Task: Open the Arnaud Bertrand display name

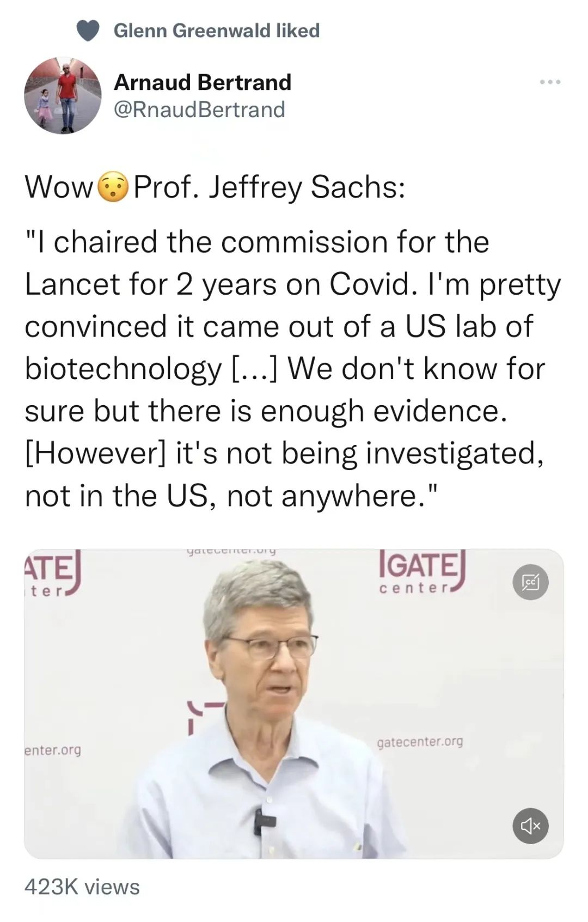Action: 203,82
